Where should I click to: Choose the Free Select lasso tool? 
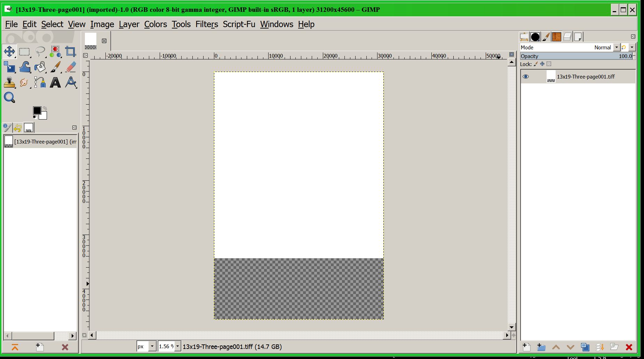[40, 52]
